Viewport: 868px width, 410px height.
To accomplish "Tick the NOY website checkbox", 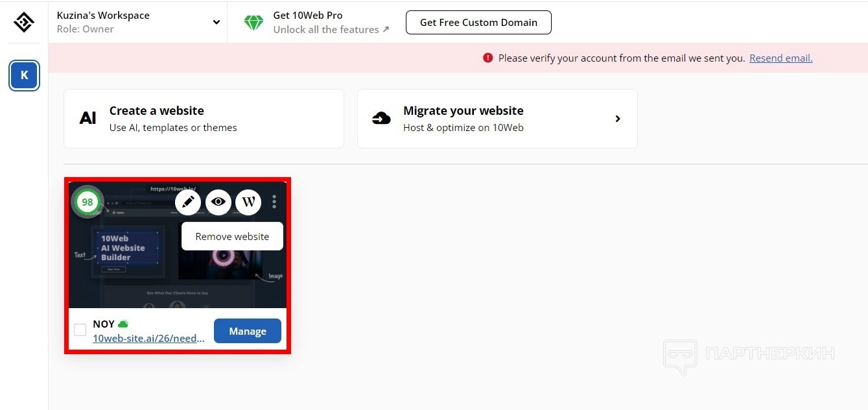I will [80, 330].
